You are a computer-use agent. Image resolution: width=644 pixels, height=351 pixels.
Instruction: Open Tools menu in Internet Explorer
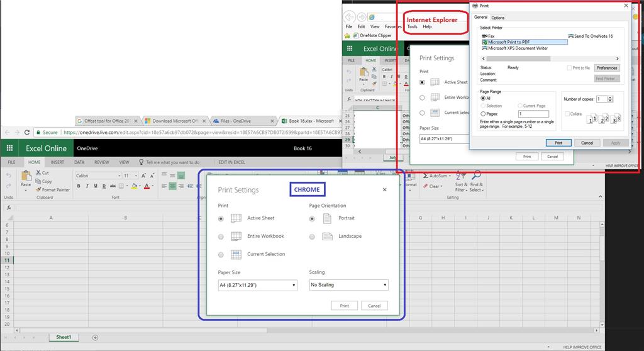click(x=412, y=26)
